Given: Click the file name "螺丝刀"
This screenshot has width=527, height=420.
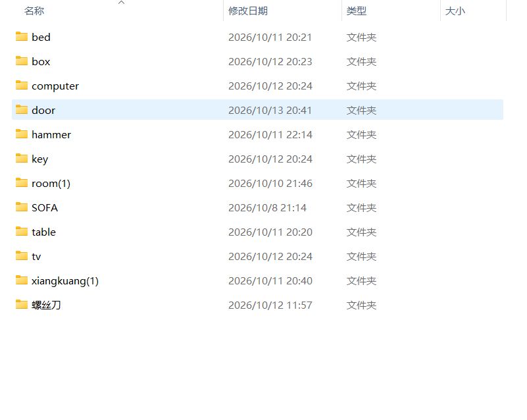Looking at the screenshot, I should [x=46, y=305].
